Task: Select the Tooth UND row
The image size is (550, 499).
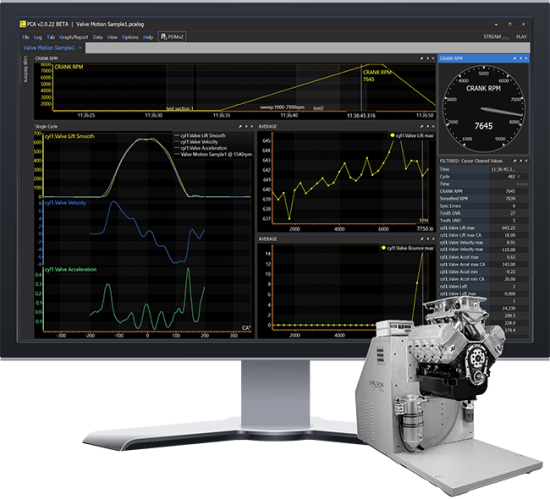Action: pyautogui.click(x=483, y=221)
